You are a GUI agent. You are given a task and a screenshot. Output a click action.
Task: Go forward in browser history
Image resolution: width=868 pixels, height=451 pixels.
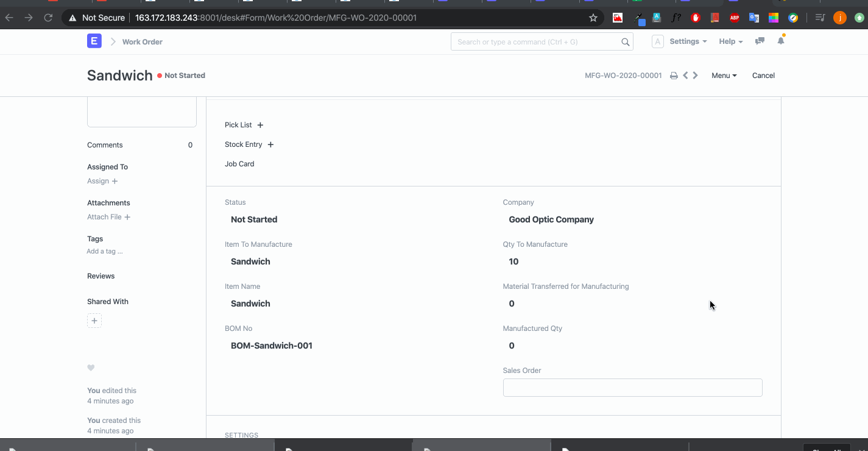[x=29, y=18]
